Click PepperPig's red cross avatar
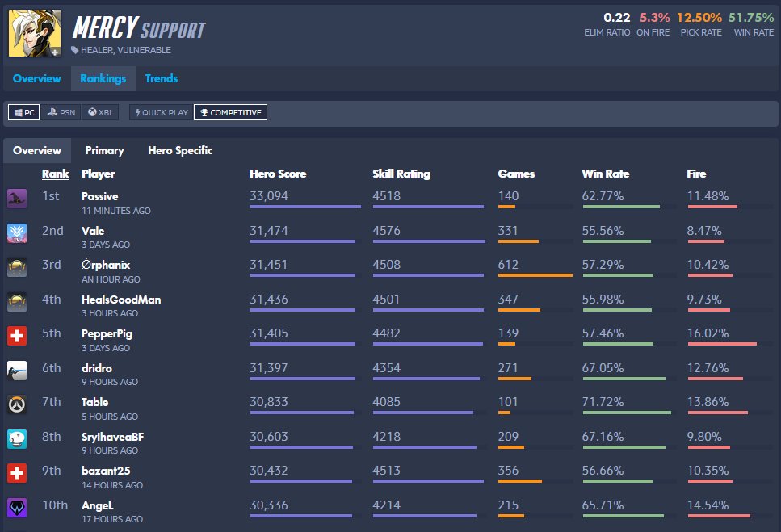Screen dimensions: 781x532 pos(17,336)
